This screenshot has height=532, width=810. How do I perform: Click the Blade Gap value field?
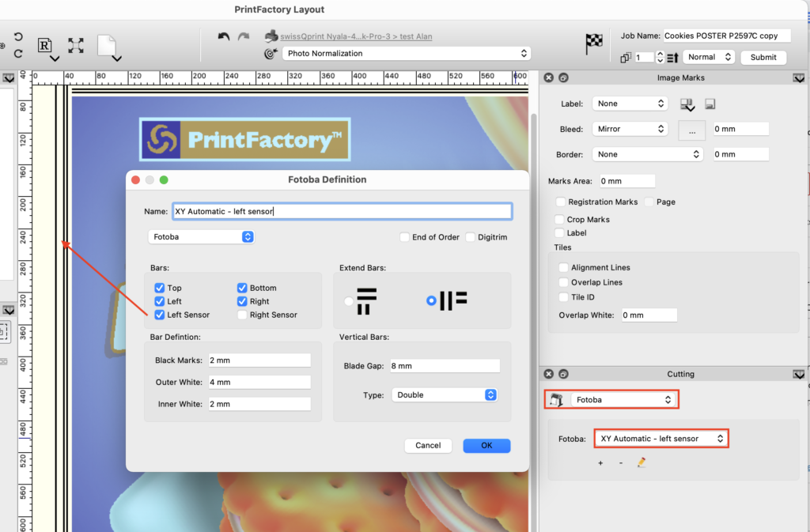(445, 366)
